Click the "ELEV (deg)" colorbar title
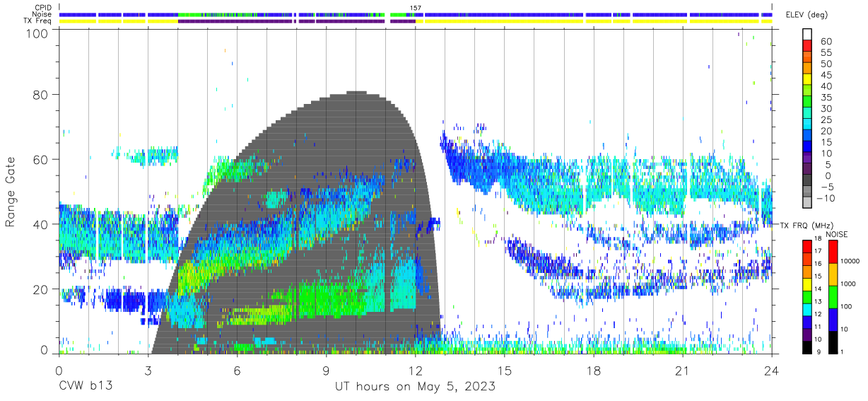Screen dimensions: 868x401 (x=807, y=15)
